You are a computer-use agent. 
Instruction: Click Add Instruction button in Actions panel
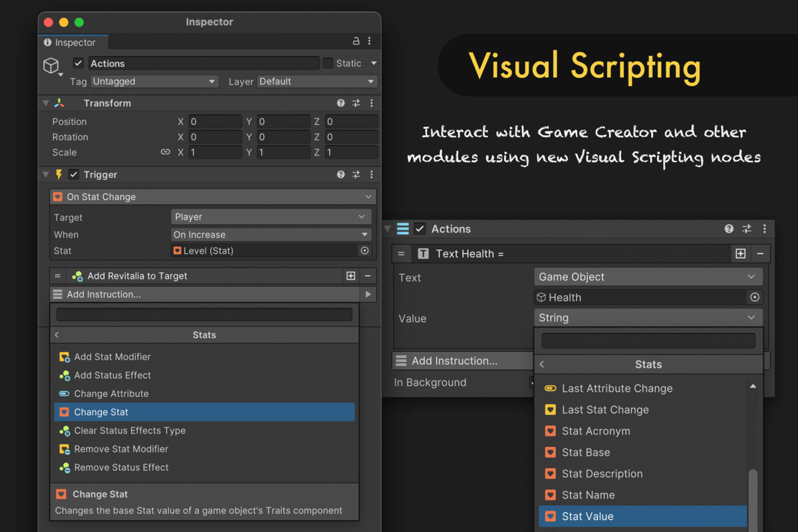(462, 361)
